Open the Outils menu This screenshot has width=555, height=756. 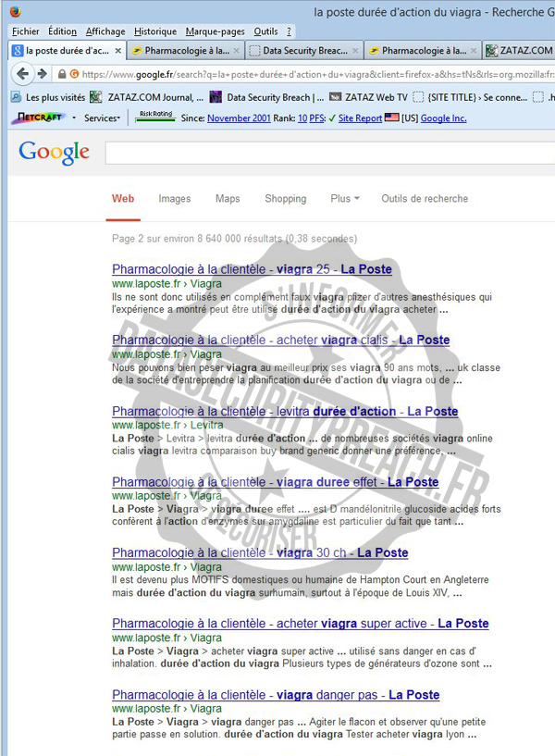pos(266,31)
